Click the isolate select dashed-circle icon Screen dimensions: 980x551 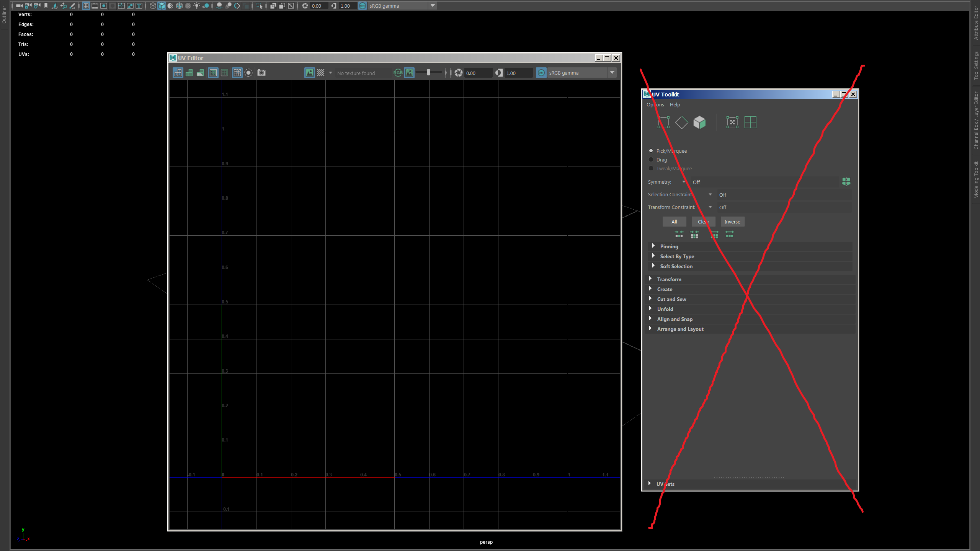(x=248, y=73)
